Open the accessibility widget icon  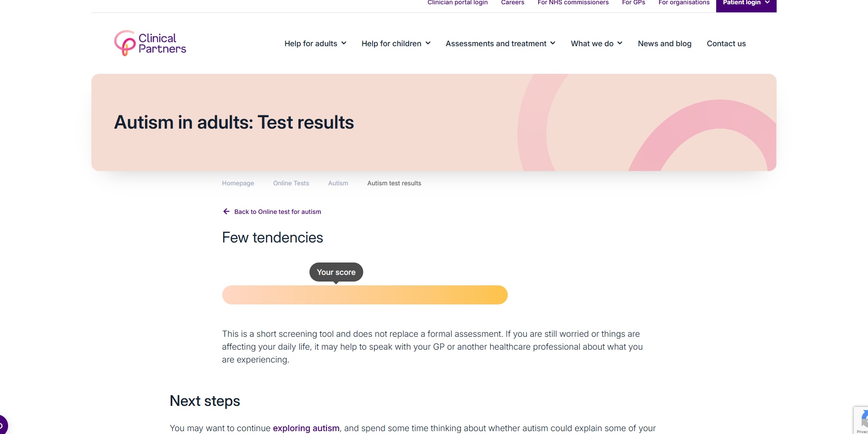tap(2, 425)
